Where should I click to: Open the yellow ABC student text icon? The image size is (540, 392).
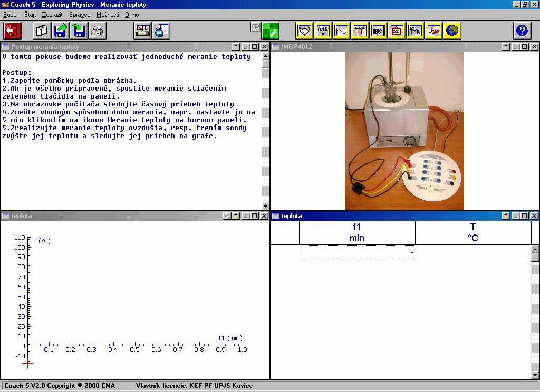pyautogui.click(x=433, y=31)
